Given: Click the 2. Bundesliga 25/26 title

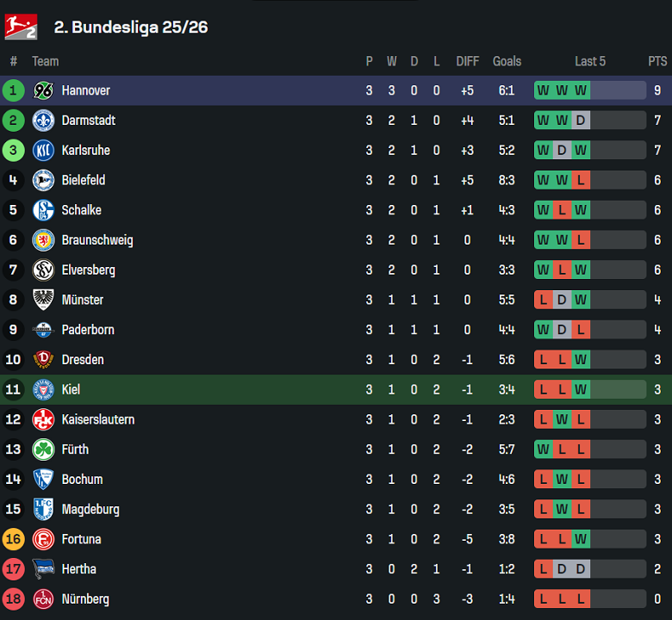Looking at the screenshot, I should pos(131,27).
